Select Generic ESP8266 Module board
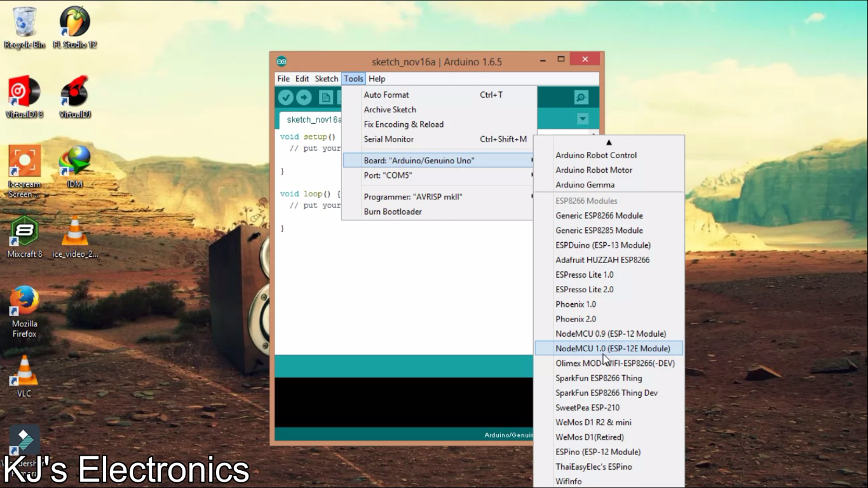This screenshot has width=868, height=488. [x=609, y=215]
